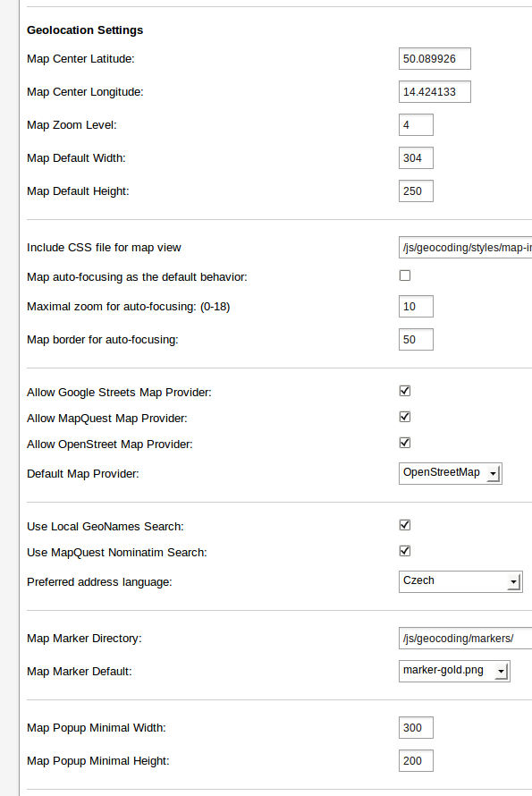The width and height of the screenshot is (532, 796).
Task: Toggle Use MapQuest Nominatim Search
Action: pos(404,551)
